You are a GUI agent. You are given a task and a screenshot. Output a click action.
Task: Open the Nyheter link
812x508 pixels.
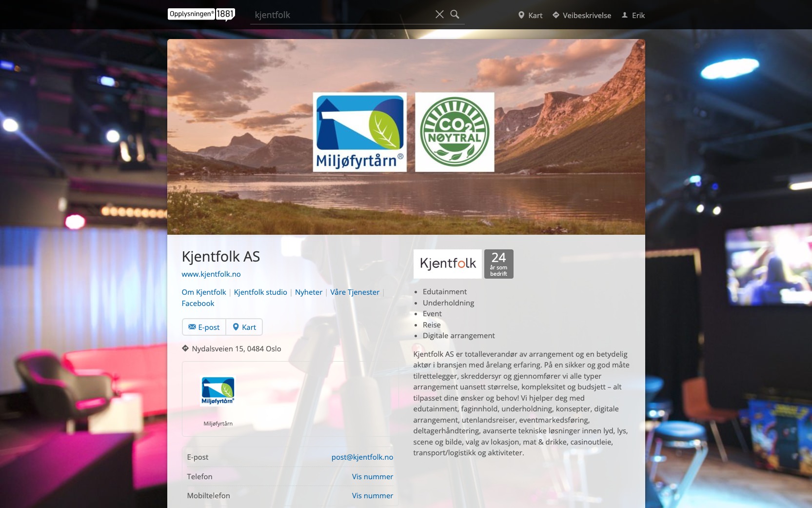click(x=309, y=292)
